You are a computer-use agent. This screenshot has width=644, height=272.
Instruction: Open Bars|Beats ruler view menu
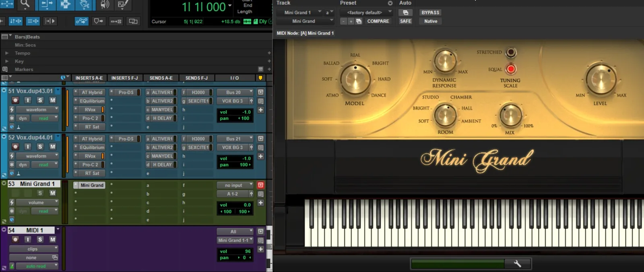click(x=6, y=37)
